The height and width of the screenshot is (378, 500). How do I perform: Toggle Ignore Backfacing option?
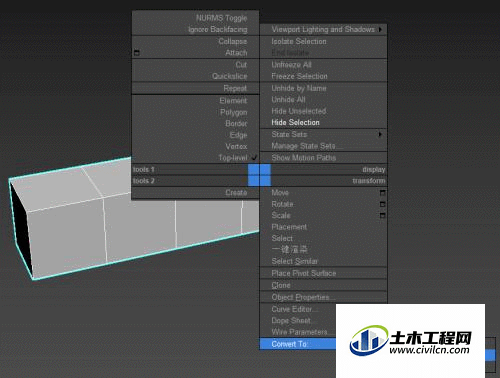point(218,30)
